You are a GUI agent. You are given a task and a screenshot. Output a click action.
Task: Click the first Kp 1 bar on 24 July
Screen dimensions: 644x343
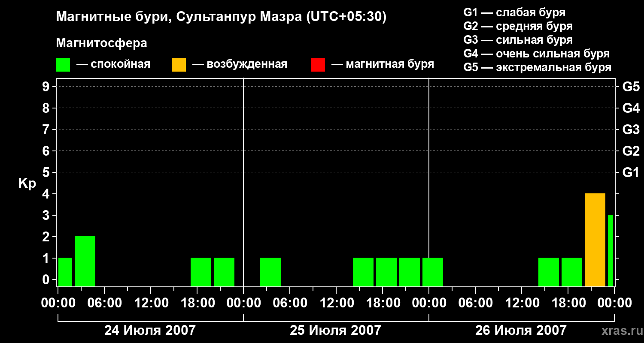click(x=65, y=272)
